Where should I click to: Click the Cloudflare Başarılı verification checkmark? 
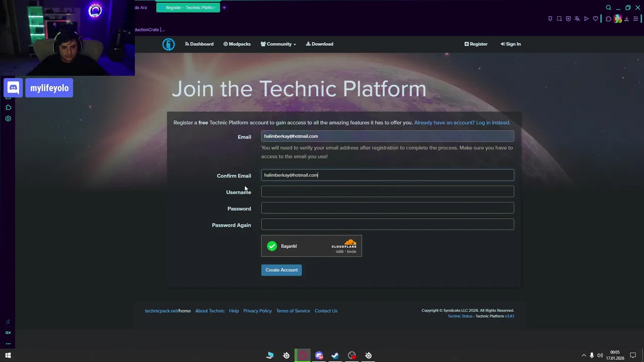pos(272,246)
